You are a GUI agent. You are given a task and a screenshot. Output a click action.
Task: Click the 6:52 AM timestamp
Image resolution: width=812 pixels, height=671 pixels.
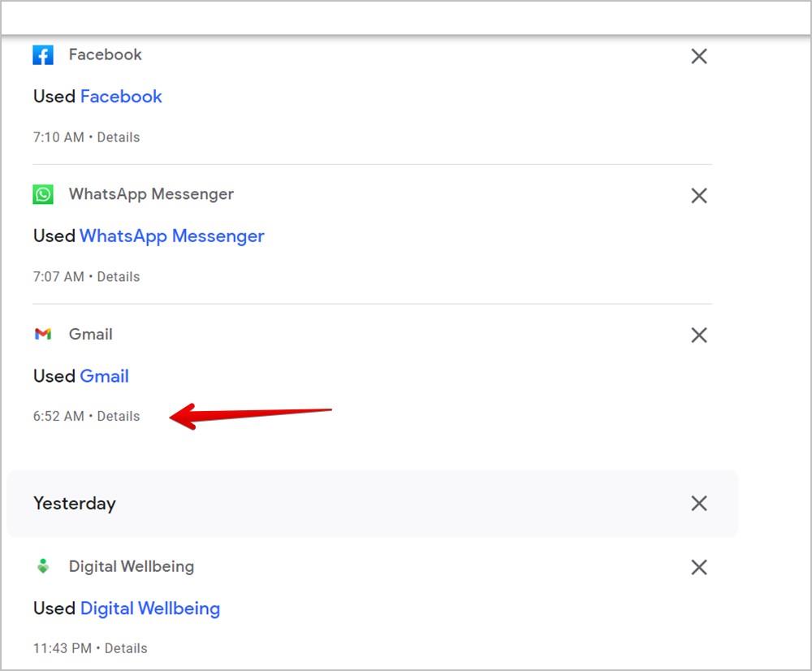coord(58,416)
